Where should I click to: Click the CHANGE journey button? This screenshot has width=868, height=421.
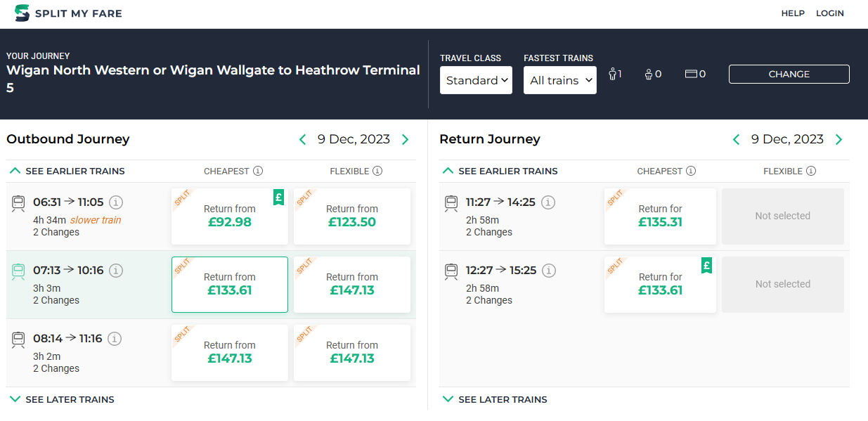tap(789, 74)
